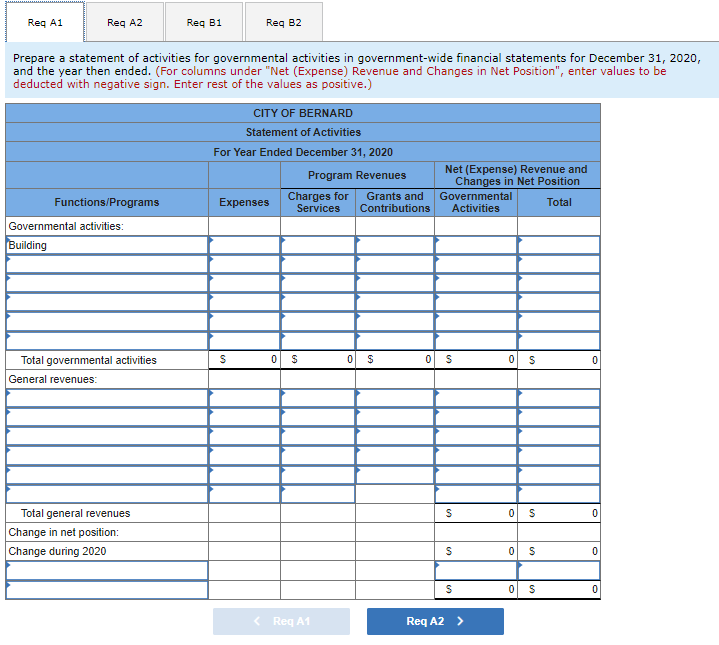Open the Req B2 tab

pos(284,22)
